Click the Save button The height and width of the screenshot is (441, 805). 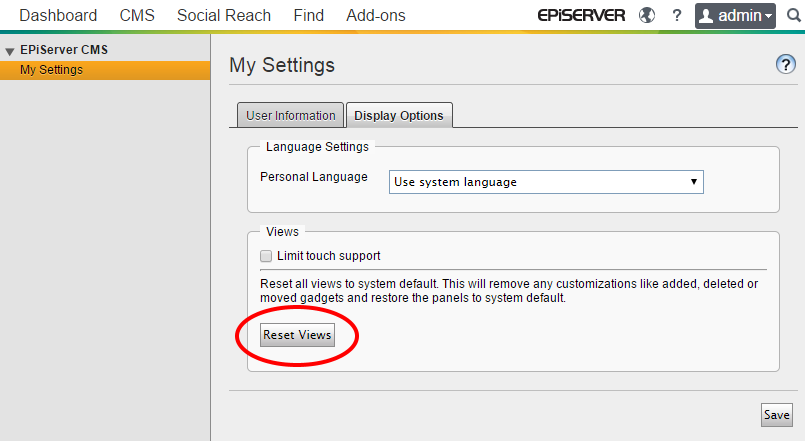(x=776, y=414)
